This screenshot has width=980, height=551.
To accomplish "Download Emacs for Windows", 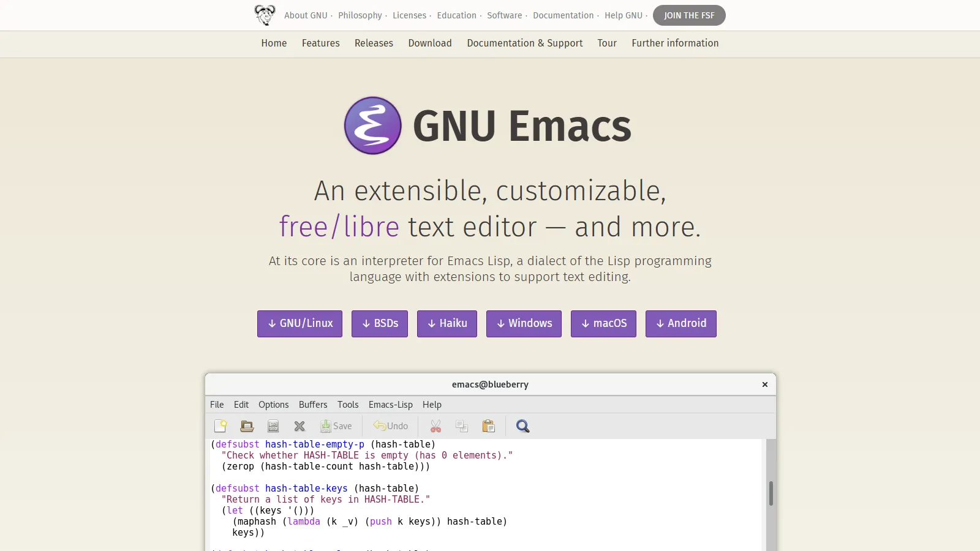I will [x=524, y=323].
